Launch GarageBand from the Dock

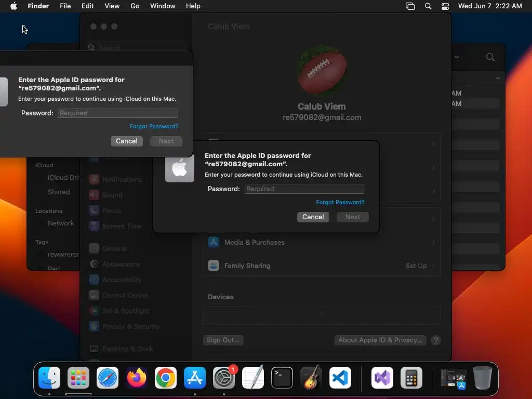pyautogui.click(x=311, y=378)
